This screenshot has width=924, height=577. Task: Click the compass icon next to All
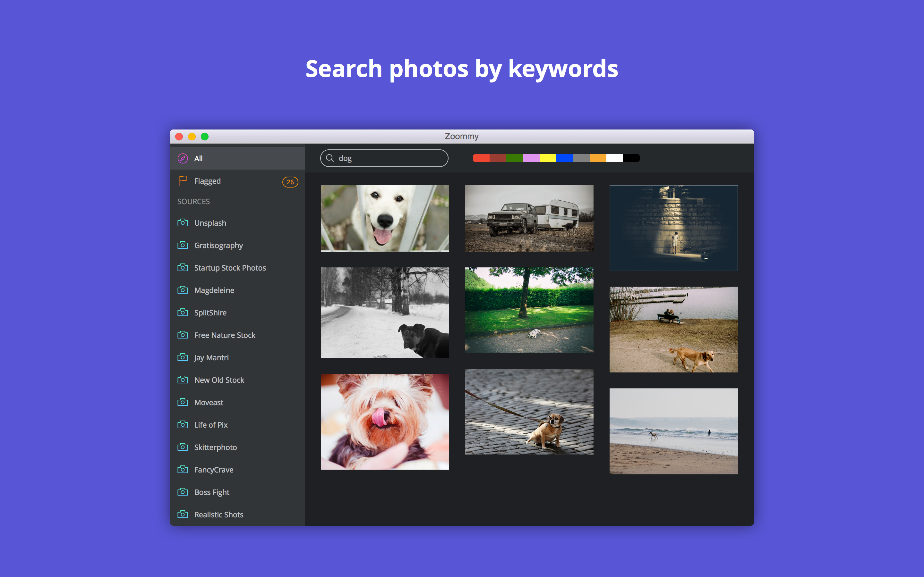pyautogui.click(x=183, y=158)
